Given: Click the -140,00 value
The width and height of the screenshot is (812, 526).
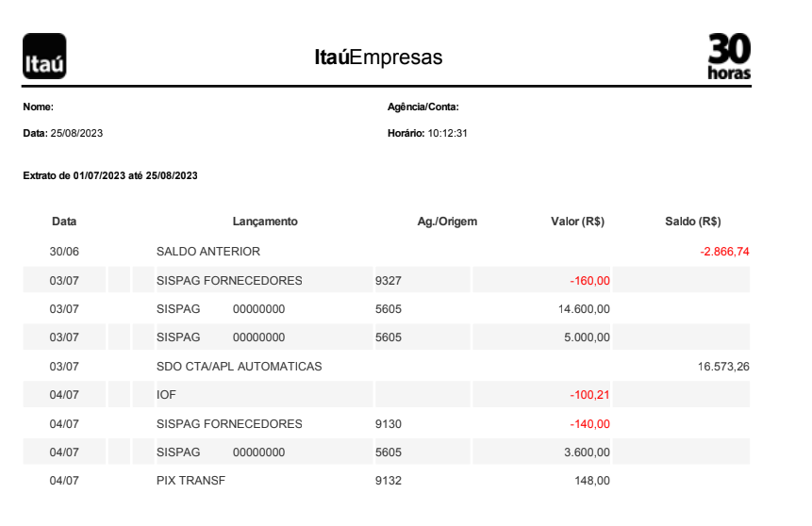Looking at the screenshot, I should (589, 424).
